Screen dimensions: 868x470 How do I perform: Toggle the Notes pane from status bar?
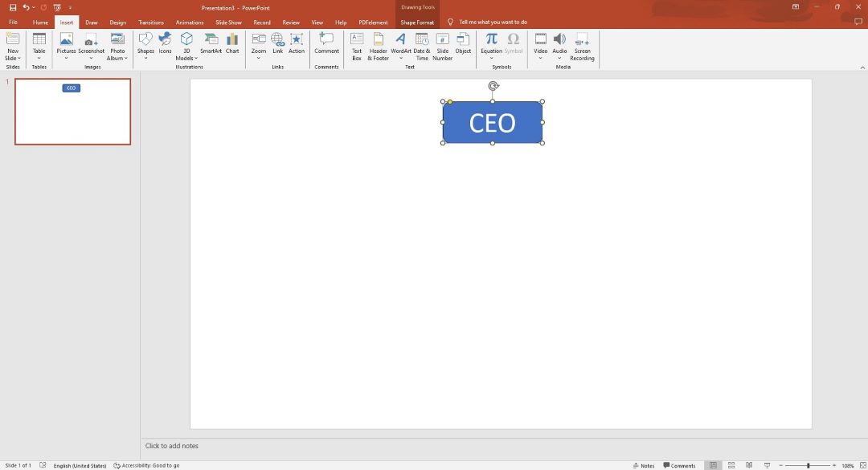[643, 465]
